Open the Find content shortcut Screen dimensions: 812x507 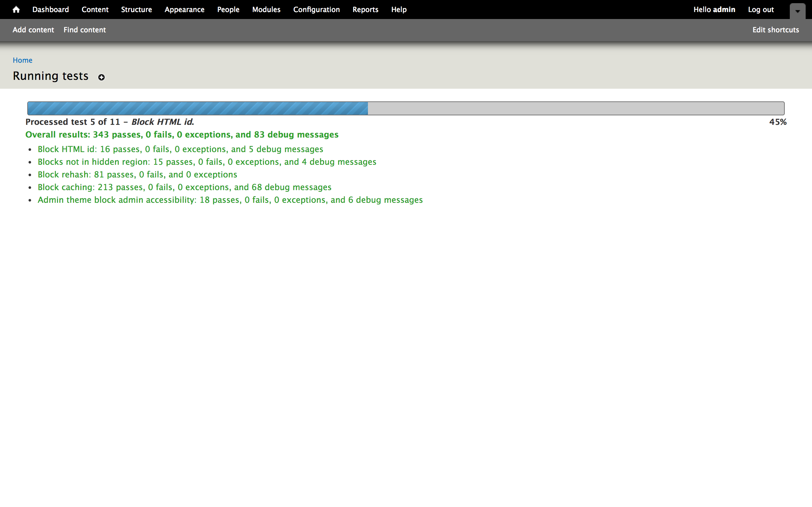point(85,30)
